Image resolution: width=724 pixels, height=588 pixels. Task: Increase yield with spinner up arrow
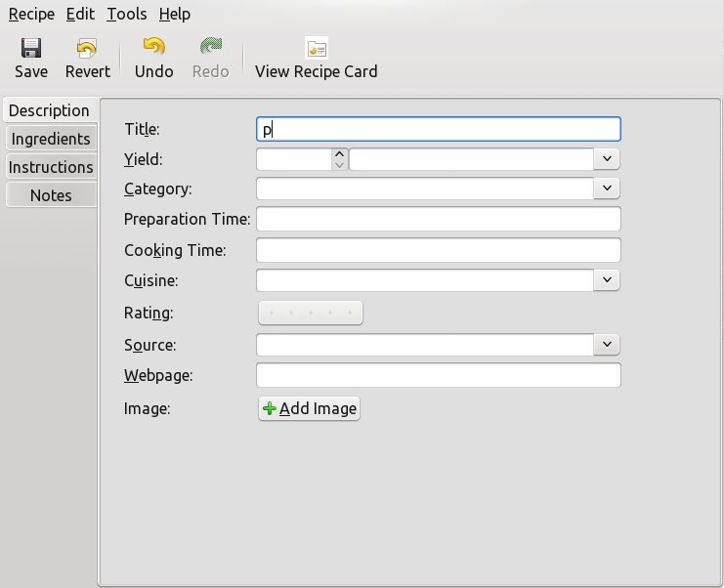pyautogui.click(x=339, y=153)
